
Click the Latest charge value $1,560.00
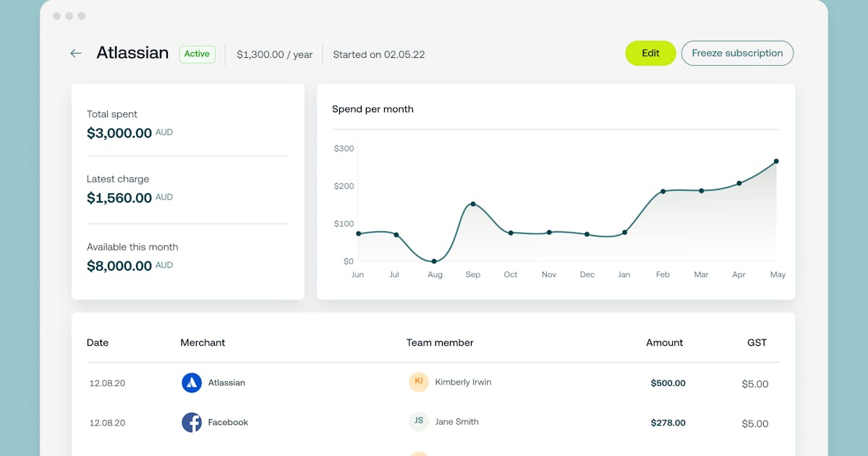(x=120, y=198)
